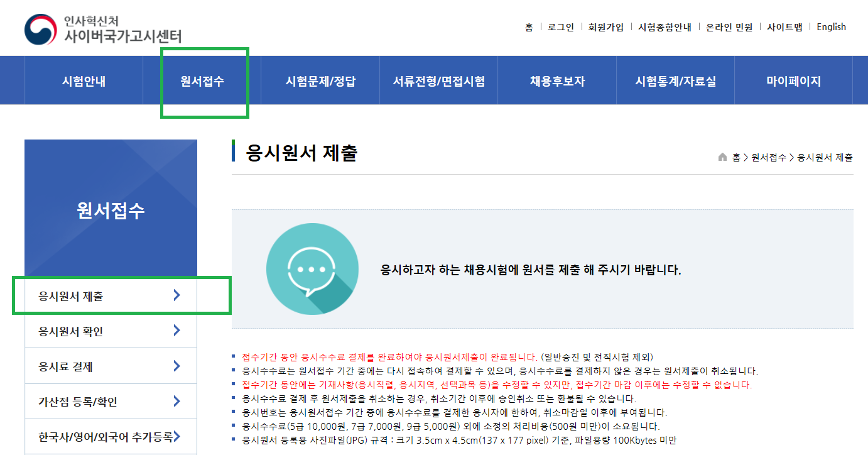The width and height of the screenshot is (868, 455).
Task: Click the 가산점 등록/확인 chevron arrow
Action: [x=176, y=402]
